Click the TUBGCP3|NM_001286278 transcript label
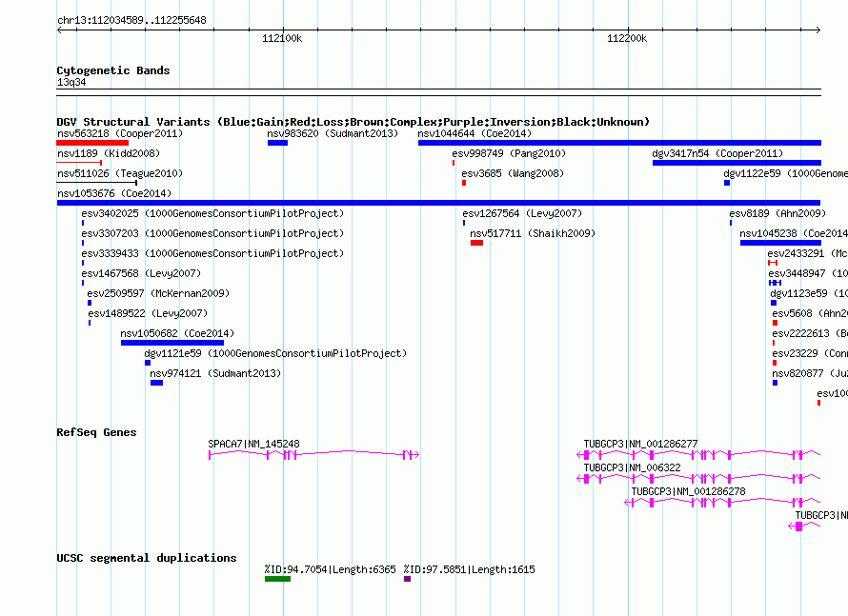 [x=689, y=491]
